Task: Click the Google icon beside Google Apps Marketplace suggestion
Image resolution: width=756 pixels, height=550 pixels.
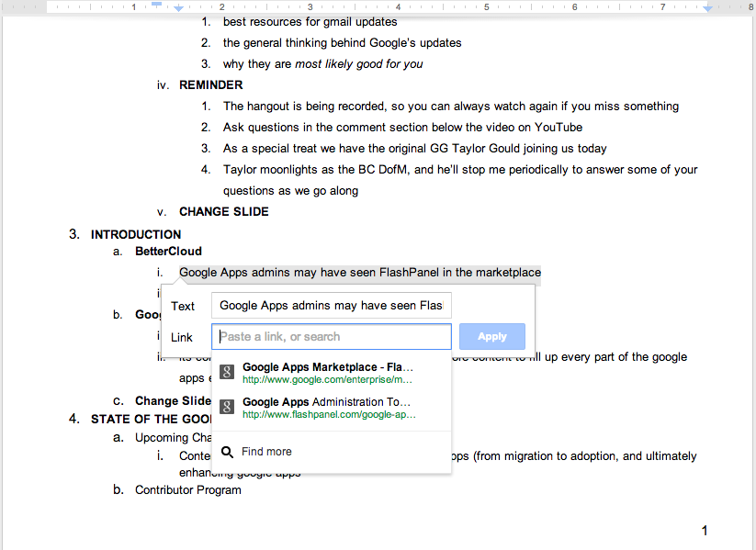Action: (x=227, y=372)
